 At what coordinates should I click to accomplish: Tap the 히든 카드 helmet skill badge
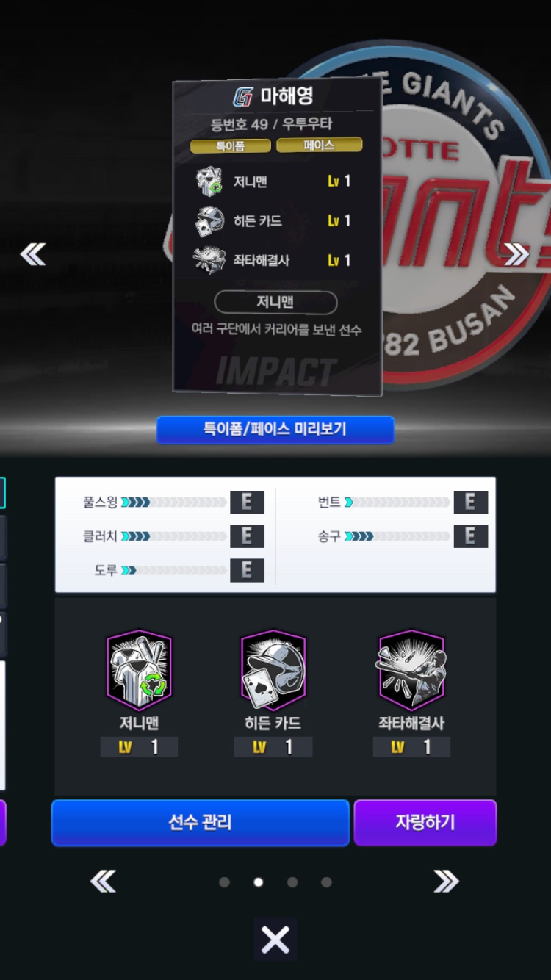pyautogui.click(x=273, y=670)
